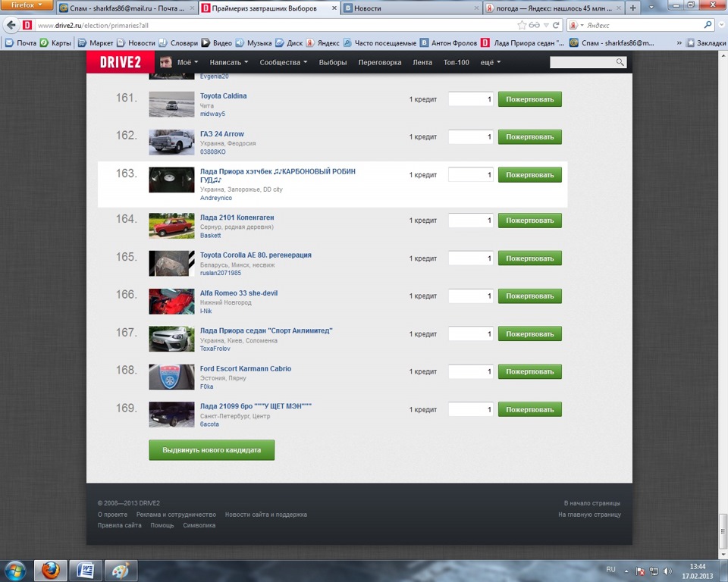Go back with the browser back arrow

click(x=11, y=25)
